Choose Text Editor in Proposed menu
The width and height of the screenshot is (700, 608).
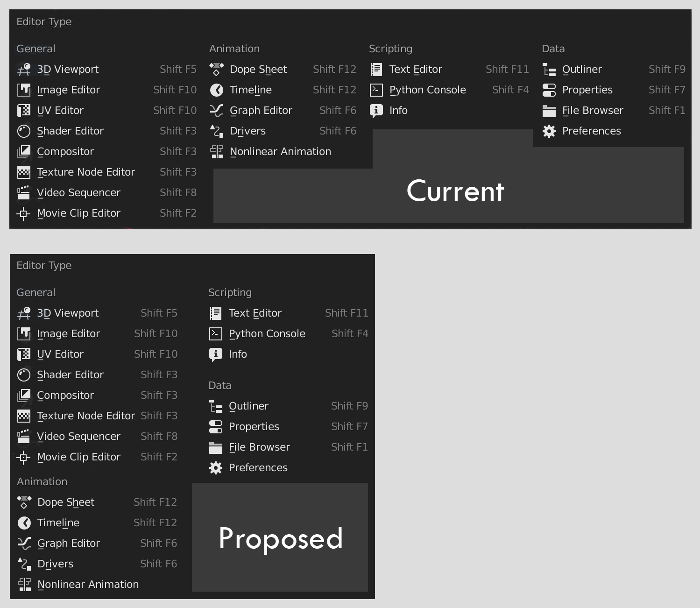coord(289,313)
